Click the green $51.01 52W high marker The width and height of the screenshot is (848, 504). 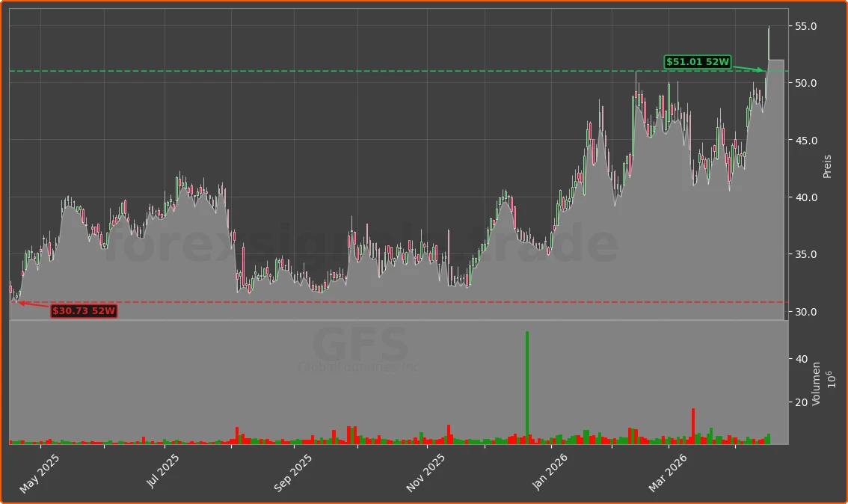695,63
